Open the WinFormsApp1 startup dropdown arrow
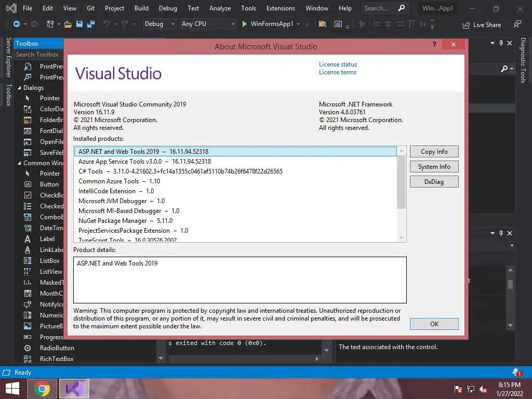Screen dimensions: 532x399 298,24
